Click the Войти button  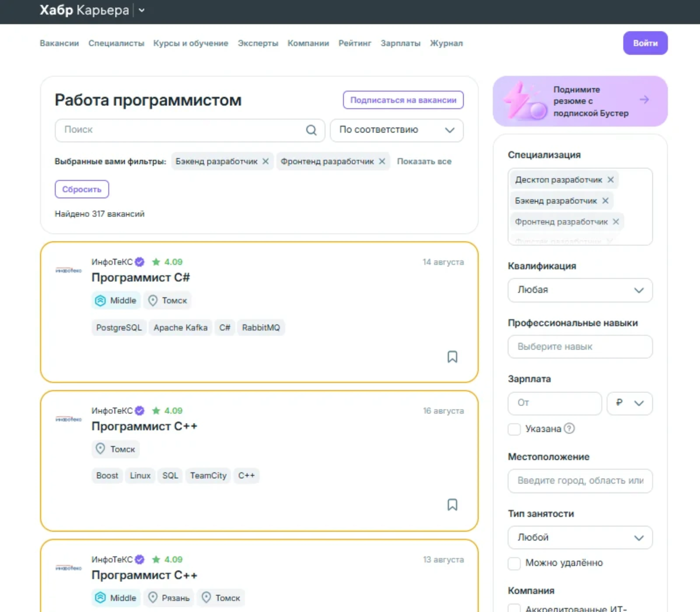coord(645,43)
